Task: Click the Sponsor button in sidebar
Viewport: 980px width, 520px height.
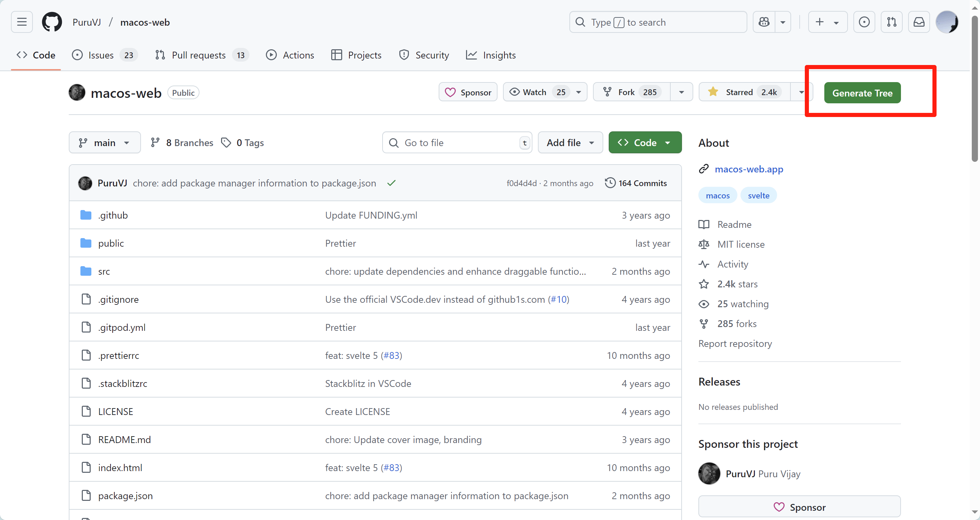Action: (799, 507)
